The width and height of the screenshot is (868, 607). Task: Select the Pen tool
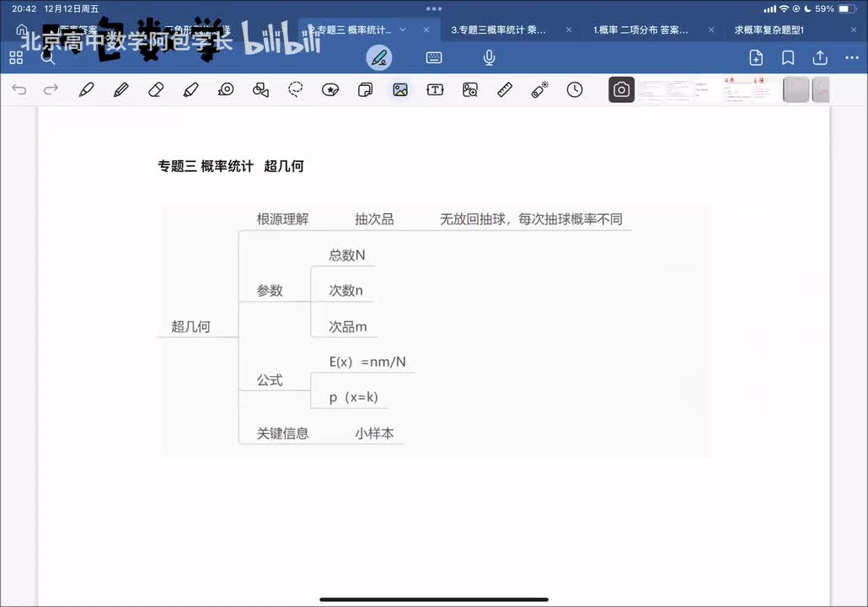86,89
